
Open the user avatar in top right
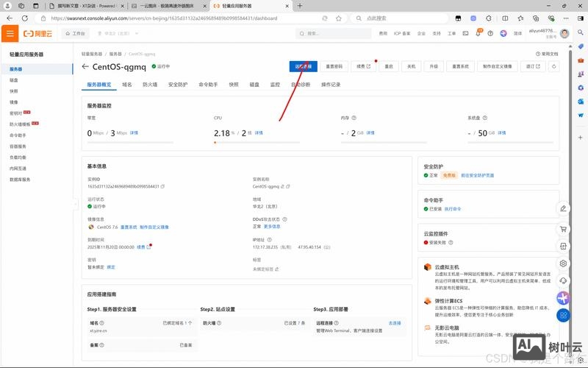[564, 33]
